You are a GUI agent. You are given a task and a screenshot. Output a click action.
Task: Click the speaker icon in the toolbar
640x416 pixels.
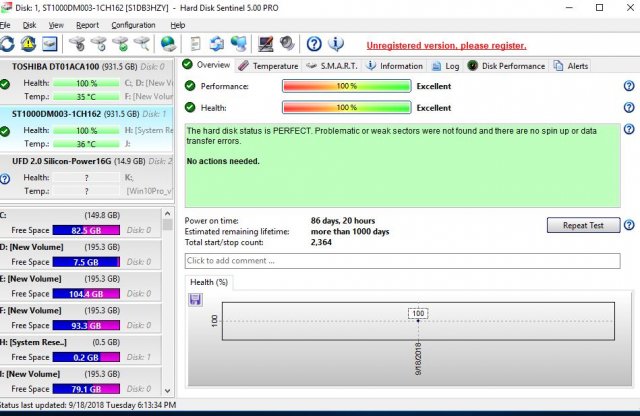pyautogui.click(x=288, y=44)
